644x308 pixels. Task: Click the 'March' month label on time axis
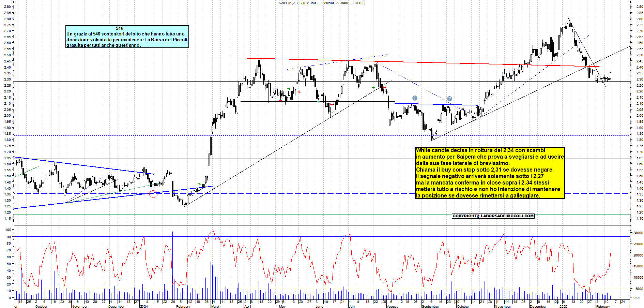[x=216, y=306]
